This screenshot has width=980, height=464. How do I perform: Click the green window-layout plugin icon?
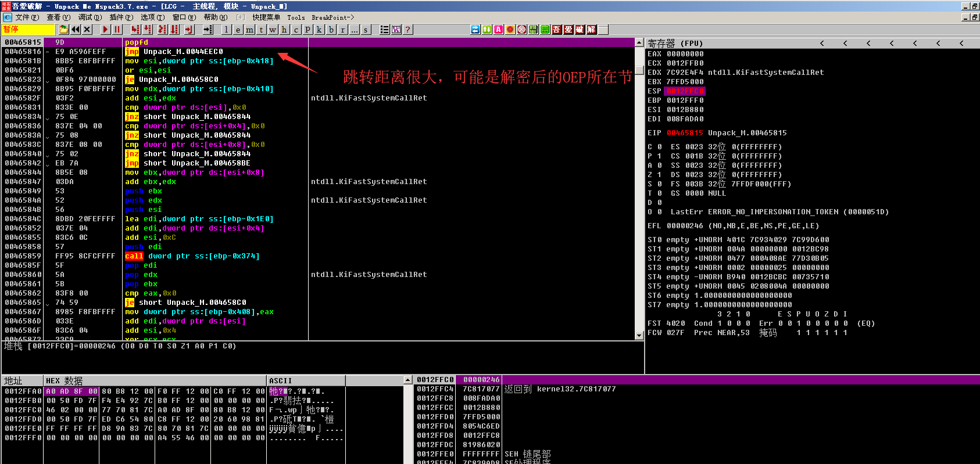[545, 29]
